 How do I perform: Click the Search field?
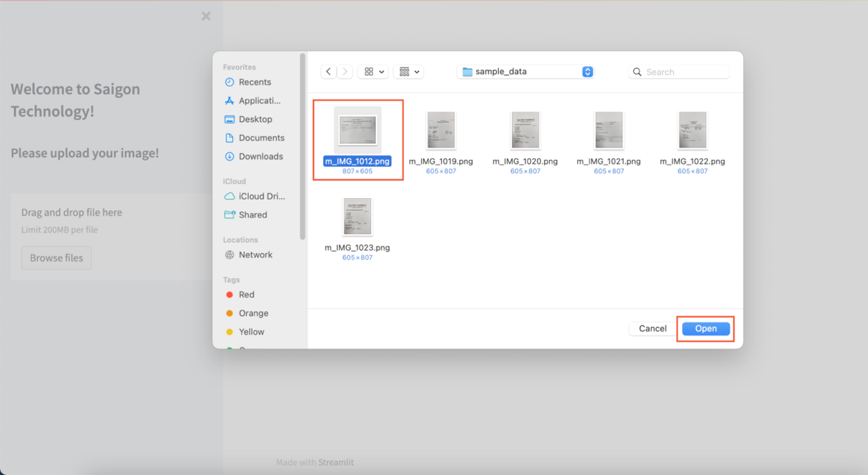point(684,72)
